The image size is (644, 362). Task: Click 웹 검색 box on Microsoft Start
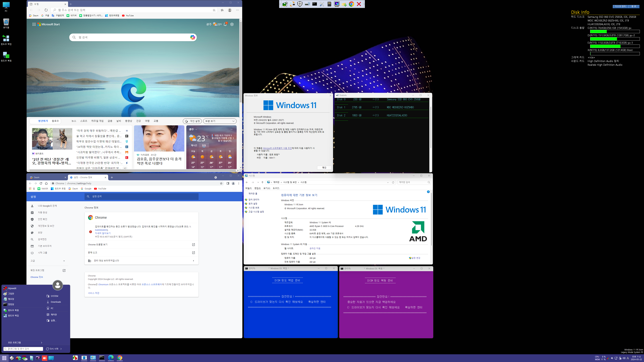click(133, 37)
